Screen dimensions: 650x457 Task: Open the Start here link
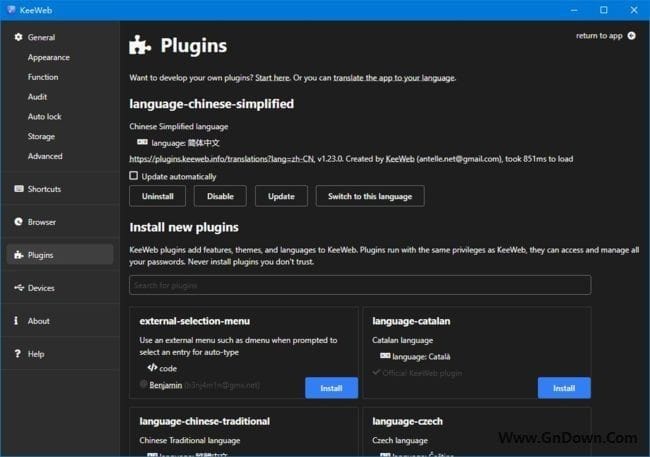click(x=272, y=78)
